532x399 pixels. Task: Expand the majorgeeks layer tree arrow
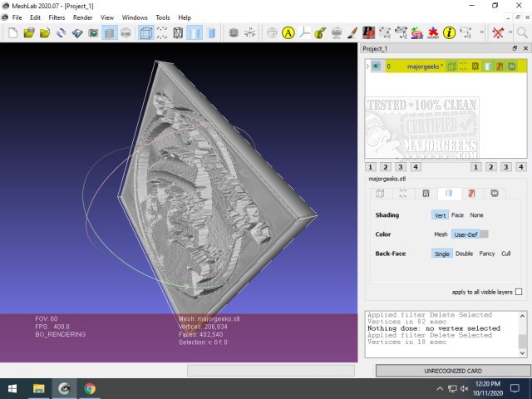(x=369, y=66)
